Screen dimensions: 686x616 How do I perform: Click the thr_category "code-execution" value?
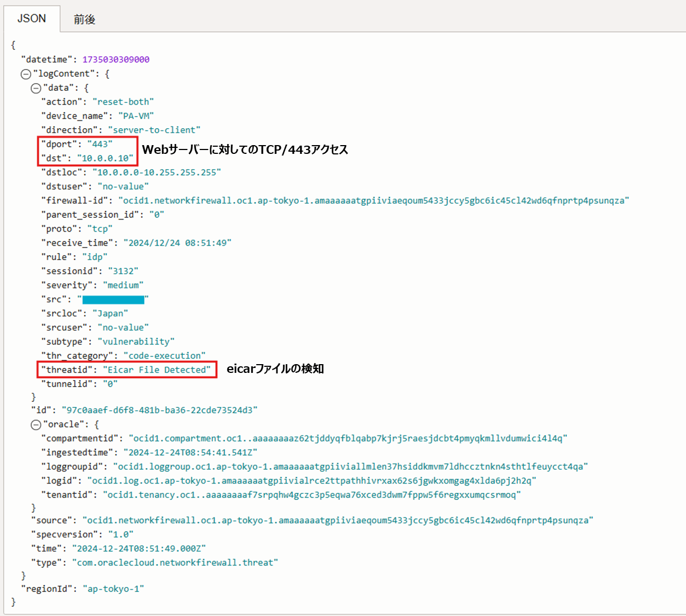point(164,356)
